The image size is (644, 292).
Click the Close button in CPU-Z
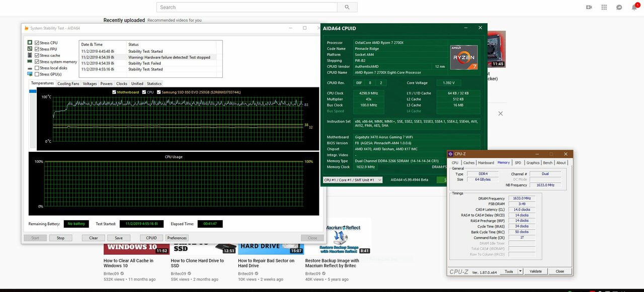coord(559,271)
